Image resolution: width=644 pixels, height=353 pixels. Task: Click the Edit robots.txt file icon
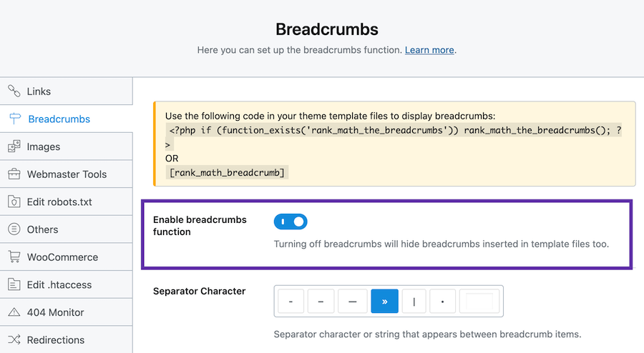click(x=14, y=202)
